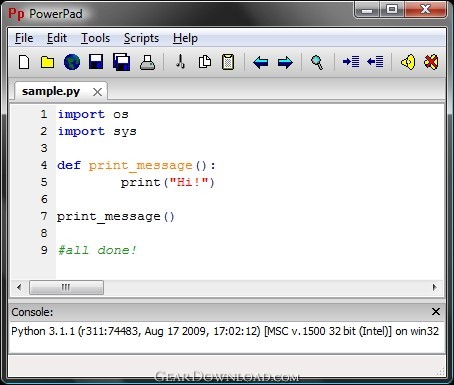Click the blue right arrow icon
This screenshot has height=385, width=454.
pos(285,62)
